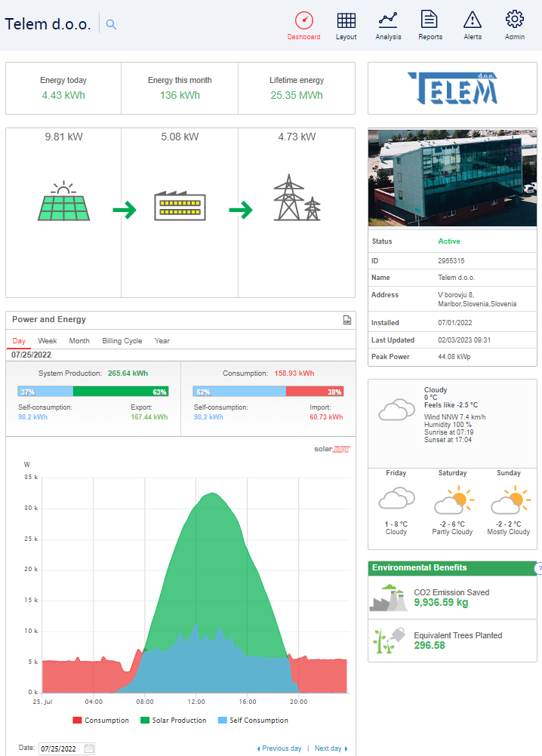Screen dimensions: 542x756
Task: Switch to the Week tab
Action: [x=48, y=341]
